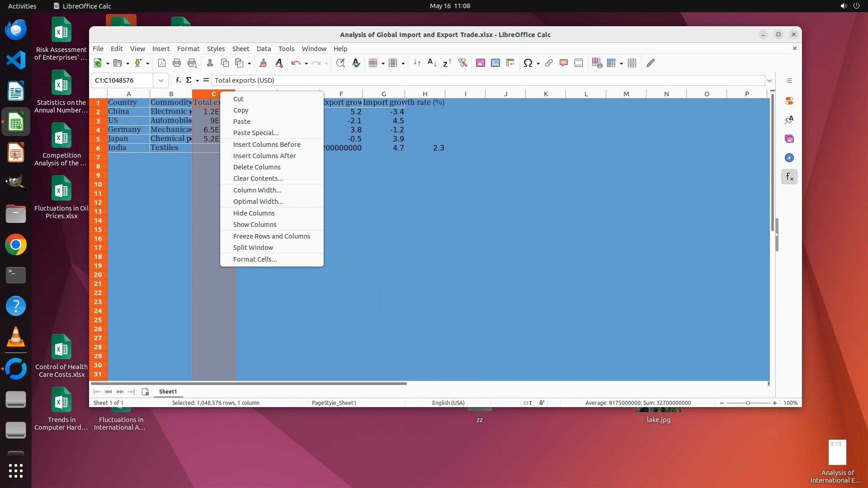Image resolution: width=868 pixels, height=488 pixels.
Task: Click the Export as PDF icon
Action: [x=162, y=63]
